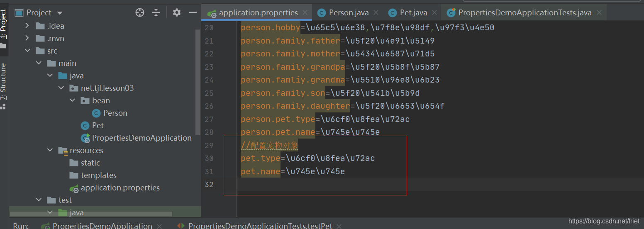
Task: Hide the Project panel with minus icon
Action: (193, 12)
